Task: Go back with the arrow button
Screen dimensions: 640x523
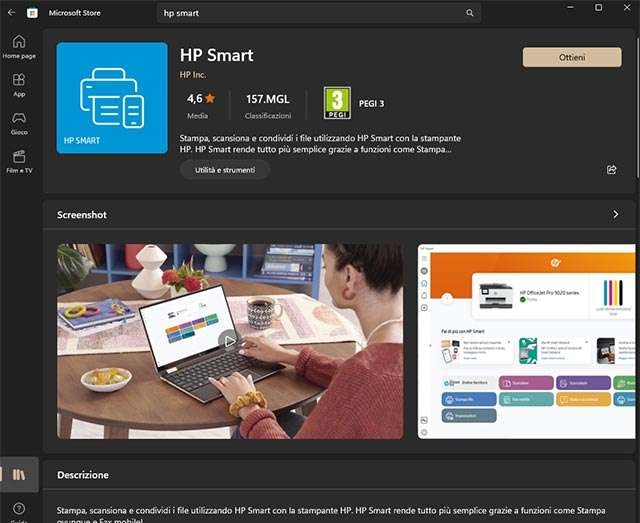Action: pyautogui.click(x=11, y=13)
